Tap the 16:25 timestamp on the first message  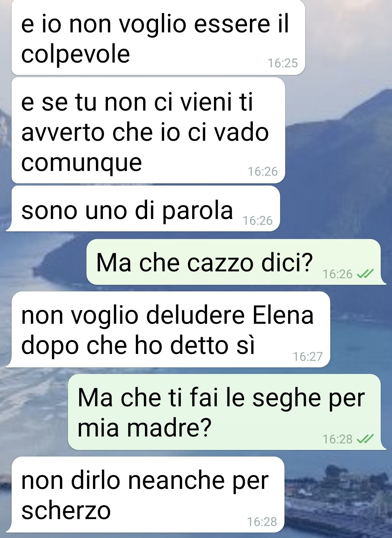click(283, 63)
